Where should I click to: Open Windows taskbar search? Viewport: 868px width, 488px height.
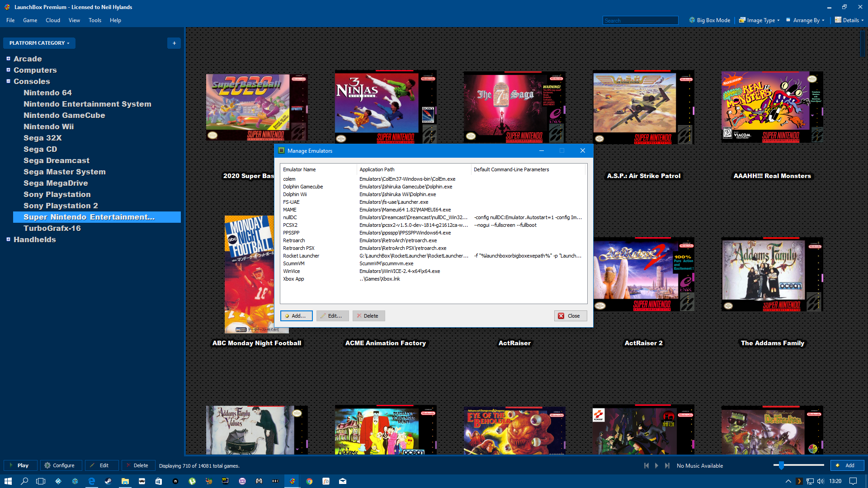click(24, 481)
